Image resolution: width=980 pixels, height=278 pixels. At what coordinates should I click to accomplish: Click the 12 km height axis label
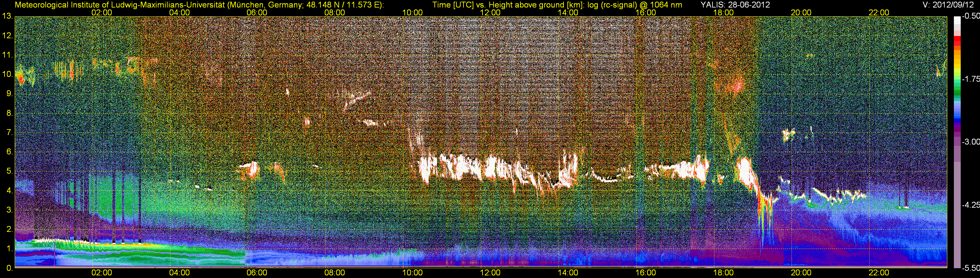[x=7, y=36]
